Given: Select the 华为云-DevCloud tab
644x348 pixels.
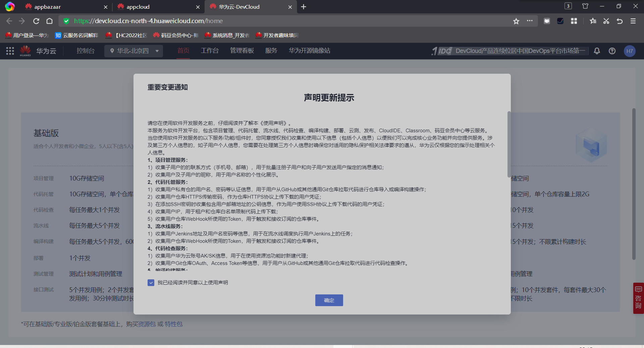Looking at the screenshot, I should pyautogui.click(x=251, y=7).
